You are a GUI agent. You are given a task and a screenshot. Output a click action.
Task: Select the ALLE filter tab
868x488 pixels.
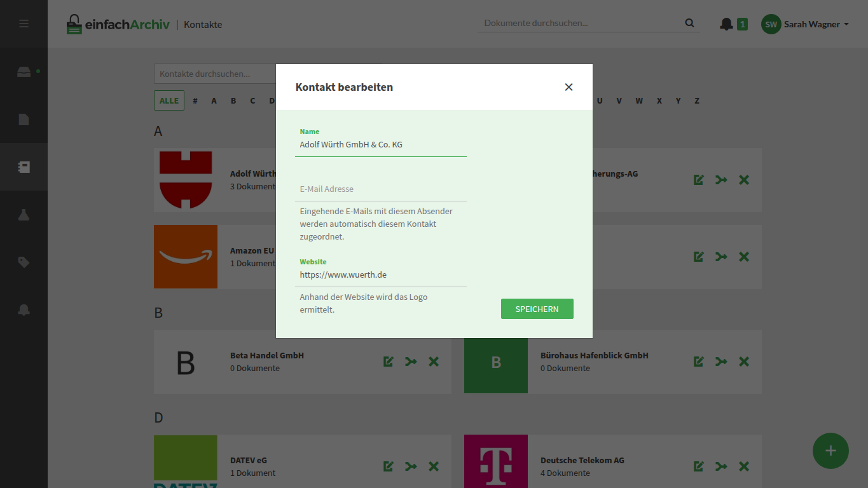169,100
